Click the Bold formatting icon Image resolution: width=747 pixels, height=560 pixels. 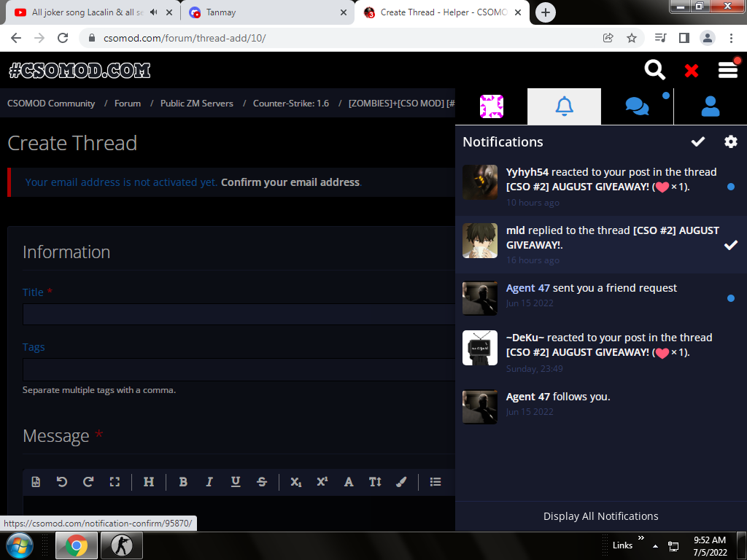coord(183,482)
